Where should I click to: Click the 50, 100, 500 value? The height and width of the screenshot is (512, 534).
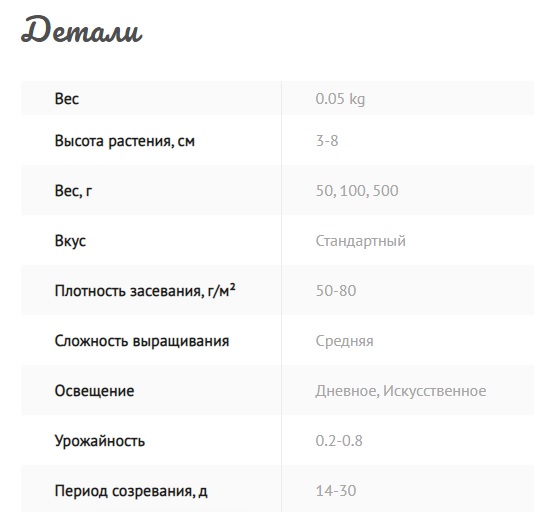pos(357,191)
